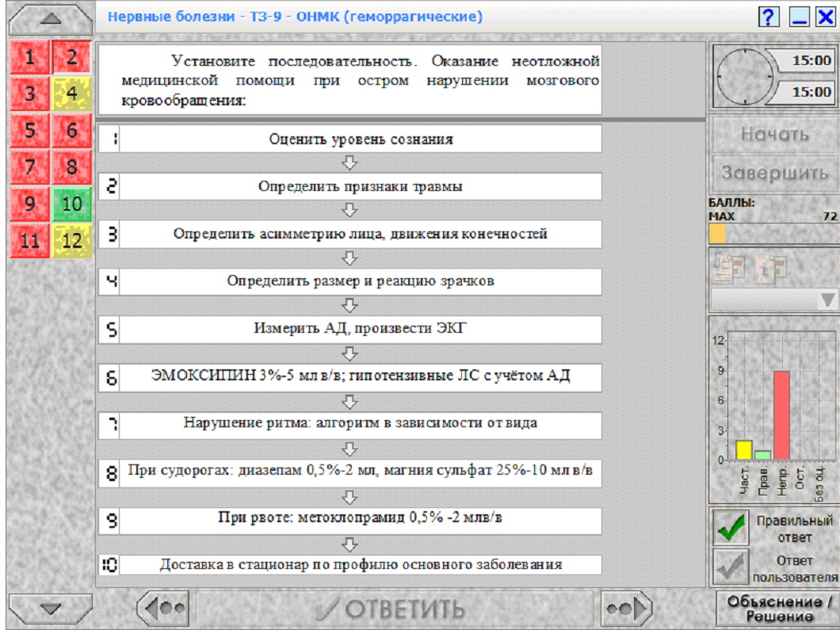
Task: Click the window title 'Нервные болезни - ТЗ-9'
Action: 295,17
